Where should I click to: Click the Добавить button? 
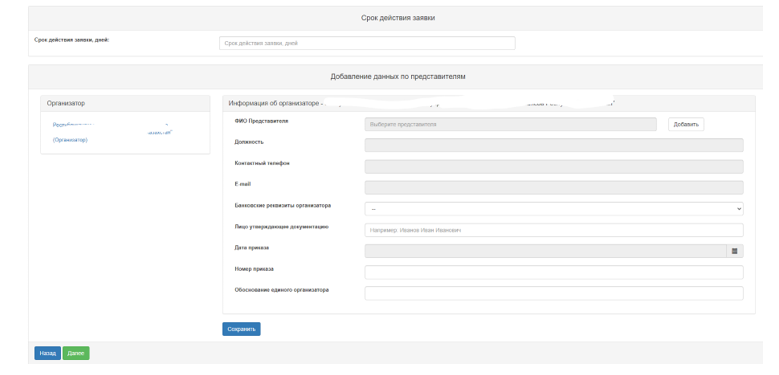(x=686, y=125)
